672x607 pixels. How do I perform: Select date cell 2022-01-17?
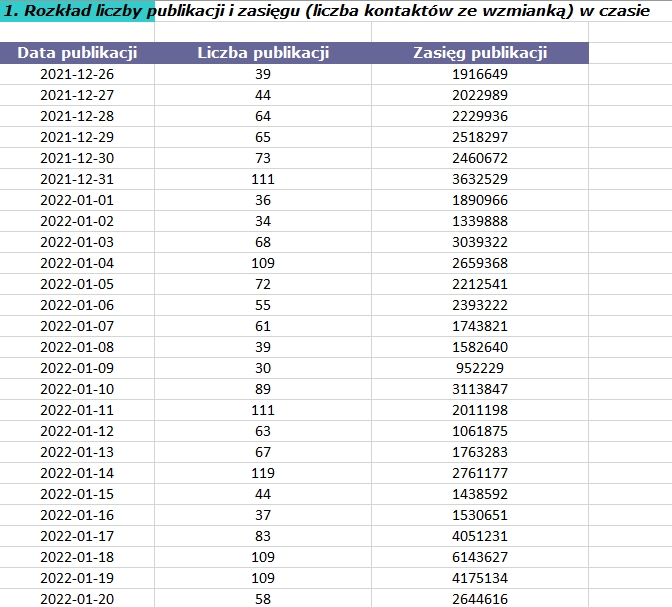(x=77, y=536)
